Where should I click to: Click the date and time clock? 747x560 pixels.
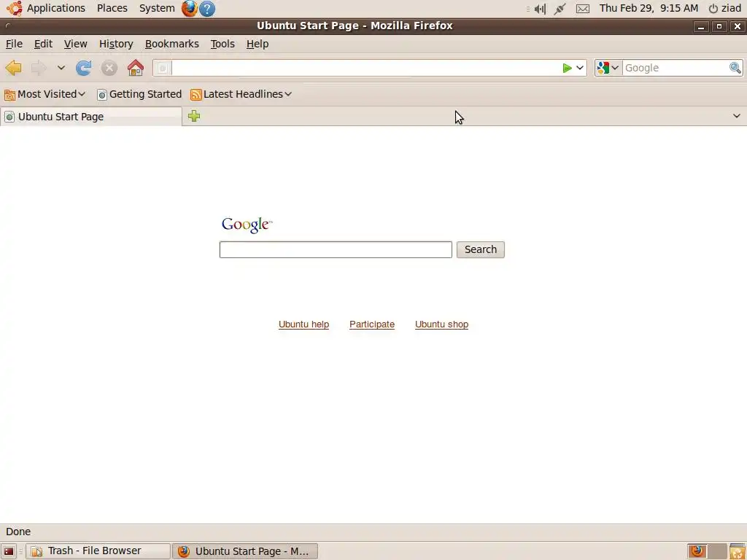pyautogui.click(x=649, y=8)
